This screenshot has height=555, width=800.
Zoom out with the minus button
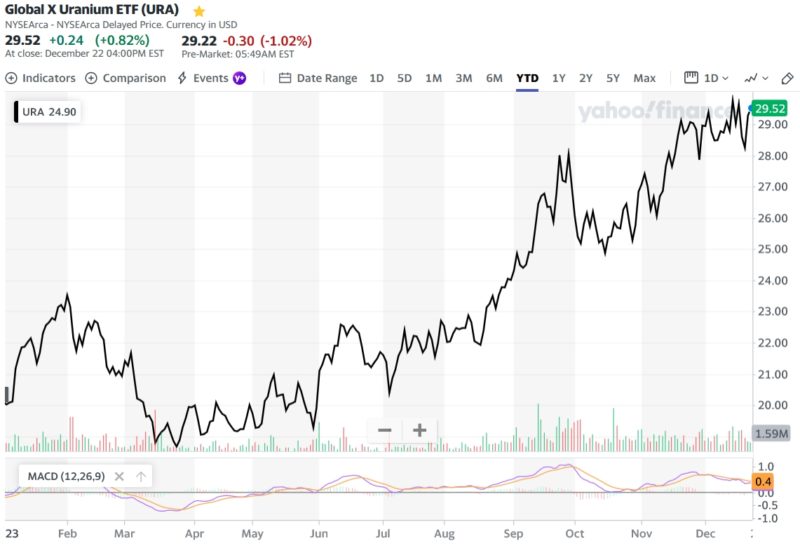coord(384,430)
